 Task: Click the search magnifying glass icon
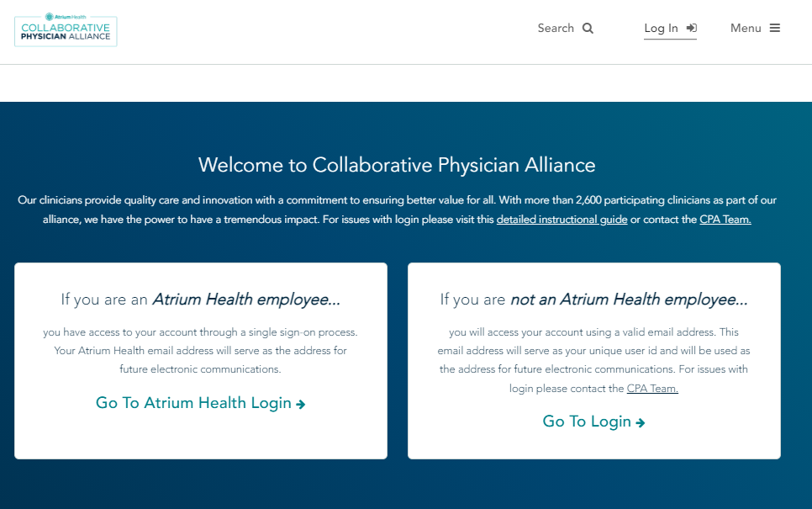(588, 28)
